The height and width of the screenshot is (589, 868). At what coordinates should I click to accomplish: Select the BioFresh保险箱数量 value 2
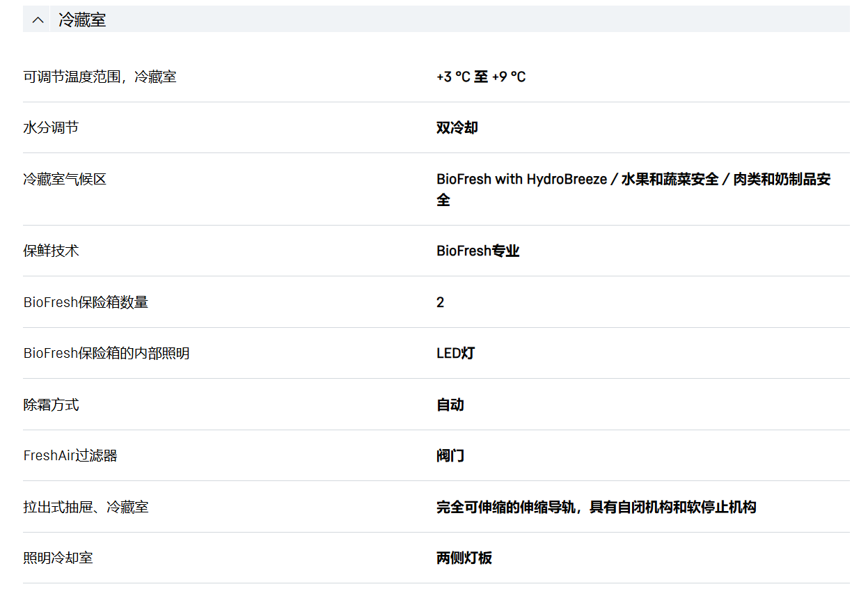[x=440, y=302]
